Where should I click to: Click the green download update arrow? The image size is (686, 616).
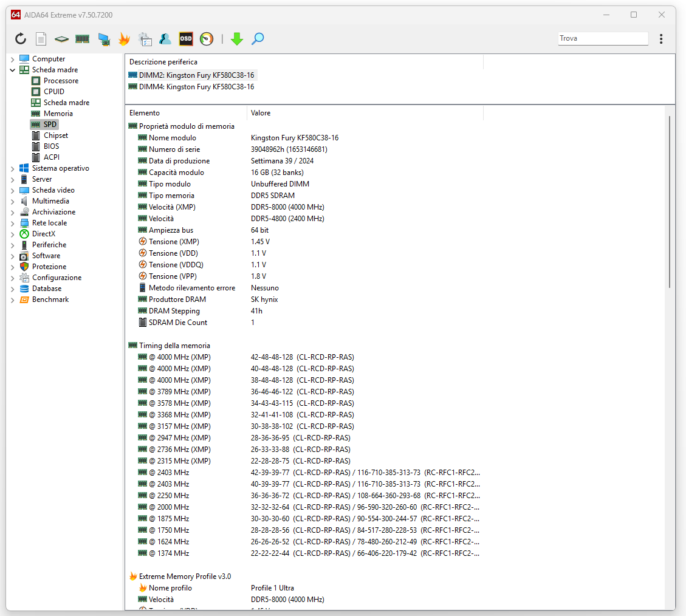click(237, 39)
